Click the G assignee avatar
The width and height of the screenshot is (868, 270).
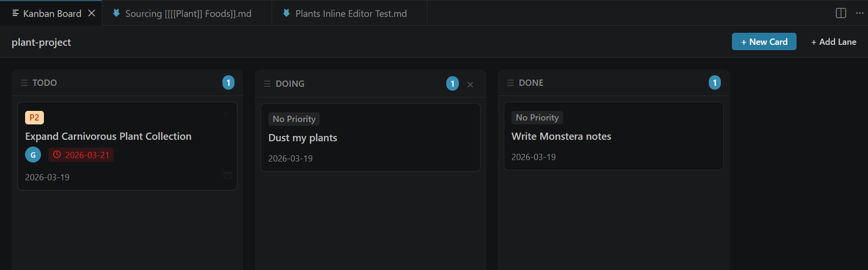[33, 155]
